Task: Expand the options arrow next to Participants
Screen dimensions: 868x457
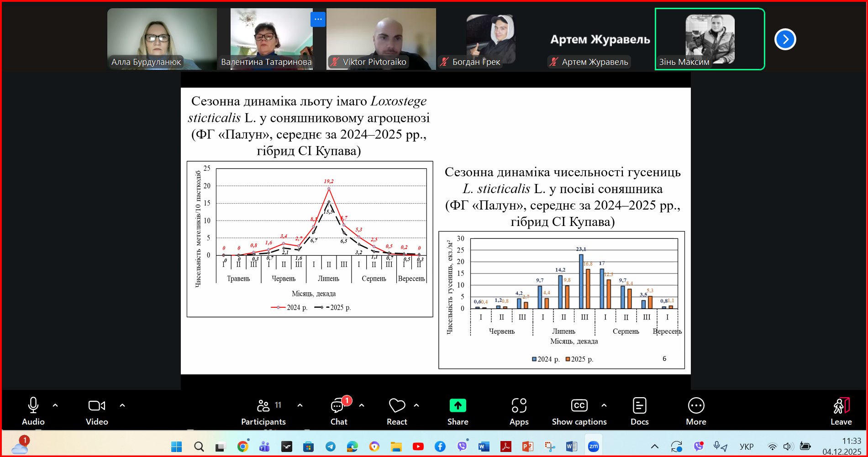Action: 300,405
